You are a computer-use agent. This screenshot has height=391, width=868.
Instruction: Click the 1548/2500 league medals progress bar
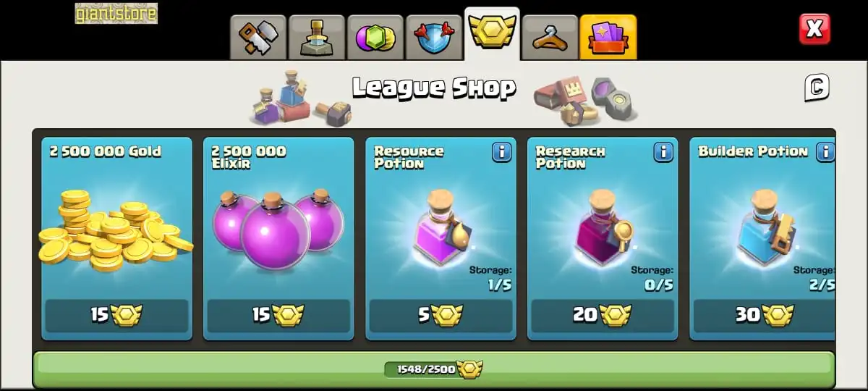[x=434, y=369]
